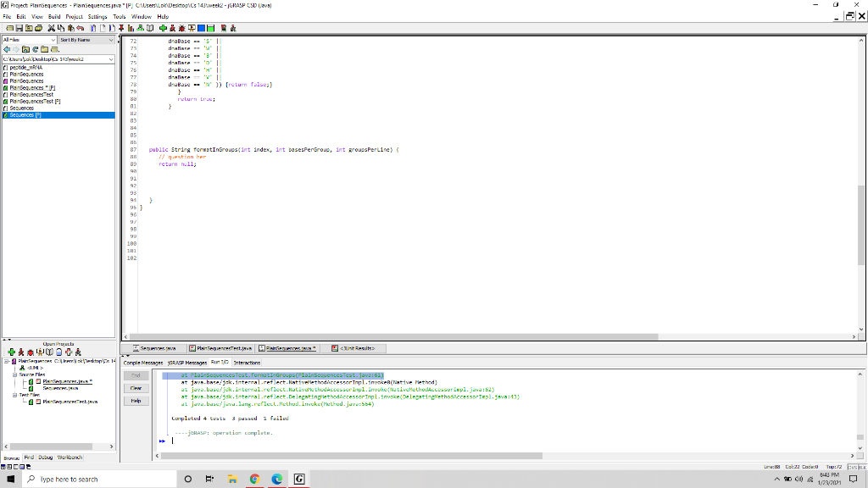Collapse the Source Files tree node
Screen dimensions: 868x488
14,374
